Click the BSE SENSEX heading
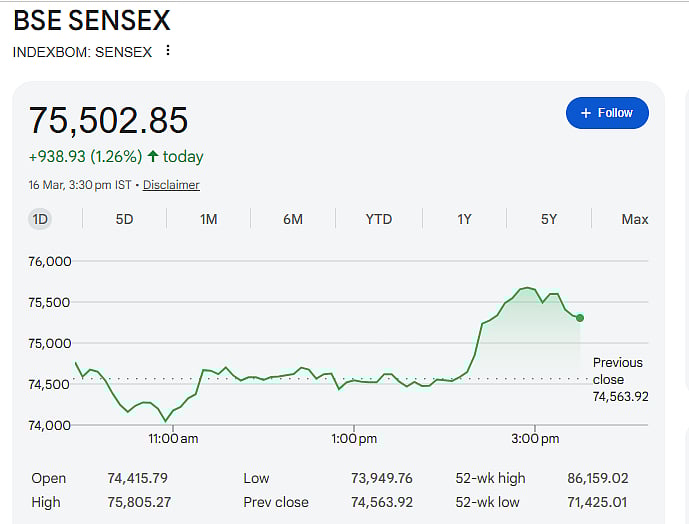The image size is (689, 524). pos(92,20)
